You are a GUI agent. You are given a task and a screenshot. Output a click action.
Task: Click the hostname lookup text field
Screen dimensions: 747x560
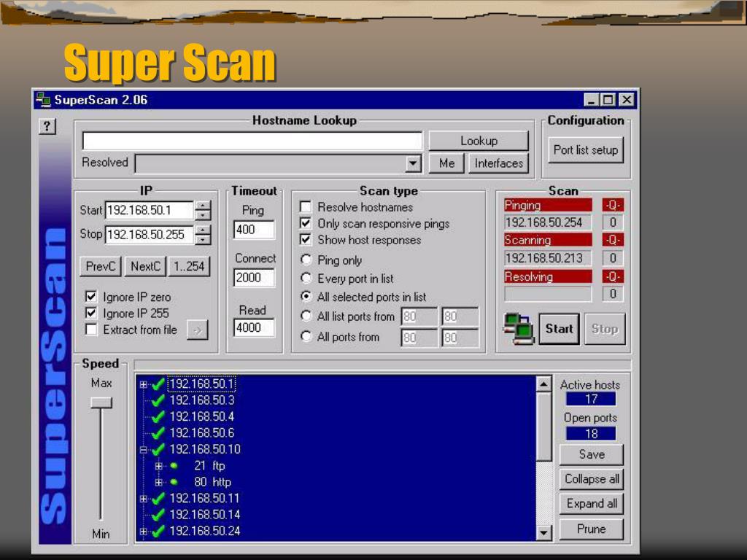252,141
